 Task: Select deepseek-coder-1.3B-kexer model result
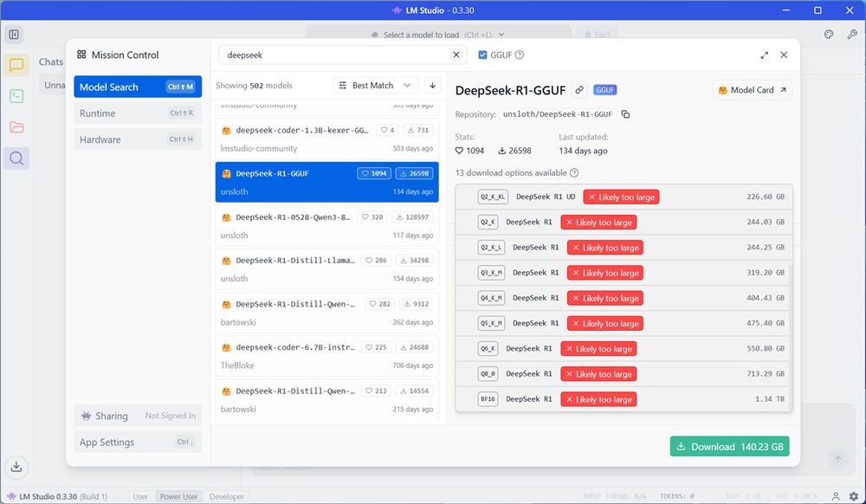coord(327,139)
